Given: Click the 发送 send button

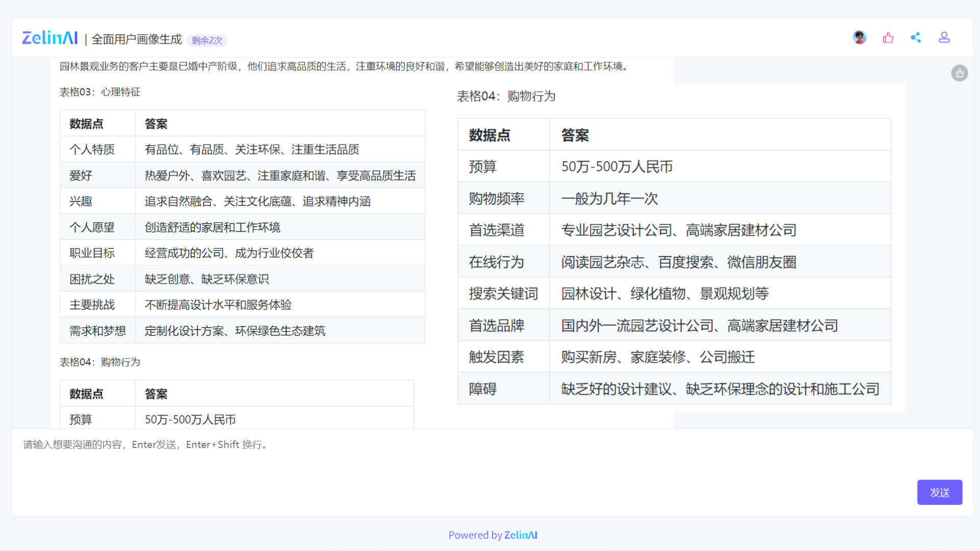Looking at the screenshot, I should (x=940, y=492).
